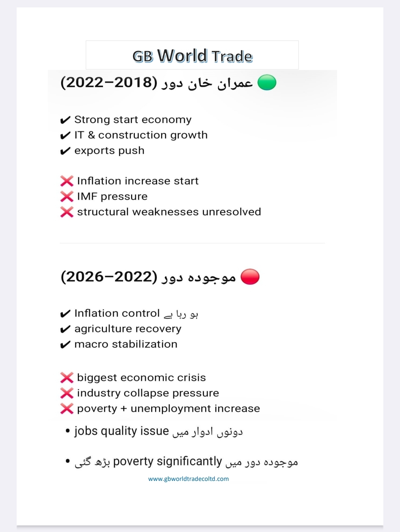
Task: Click the "GB World Trade" title banner
Action: 192,56
